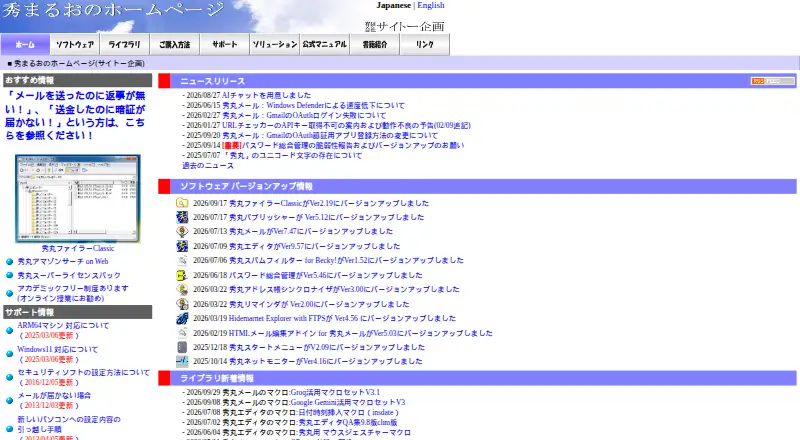Open the ご購入方法 tab
This screenshot has width=800, height=440.
[x=174, y=44]
